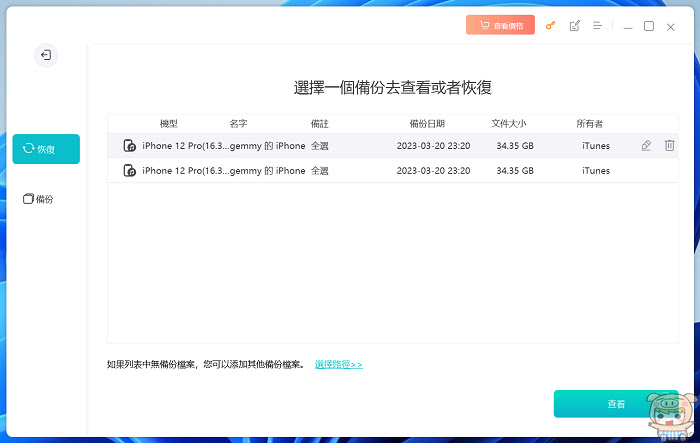The width and height of the screenshot is (700, 443).
Task: Click the 備註 column header
Action: tap(320, 124)
